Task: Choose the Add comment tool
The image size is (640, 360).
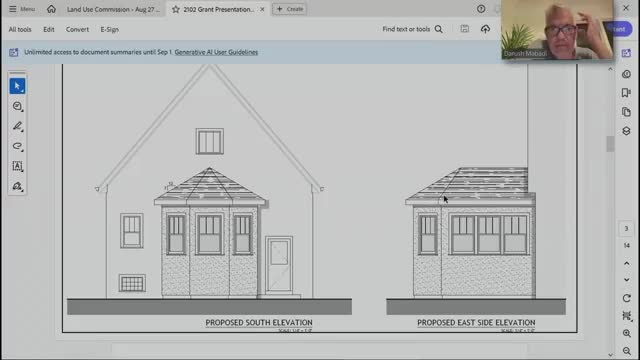Action: pyautogui.click(x=17, y=106)
